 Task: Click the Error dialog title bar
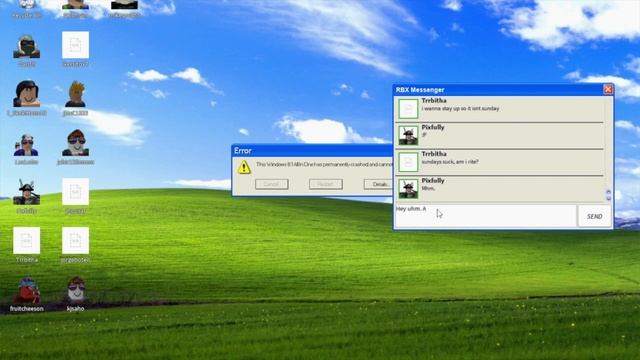[312, 151]
